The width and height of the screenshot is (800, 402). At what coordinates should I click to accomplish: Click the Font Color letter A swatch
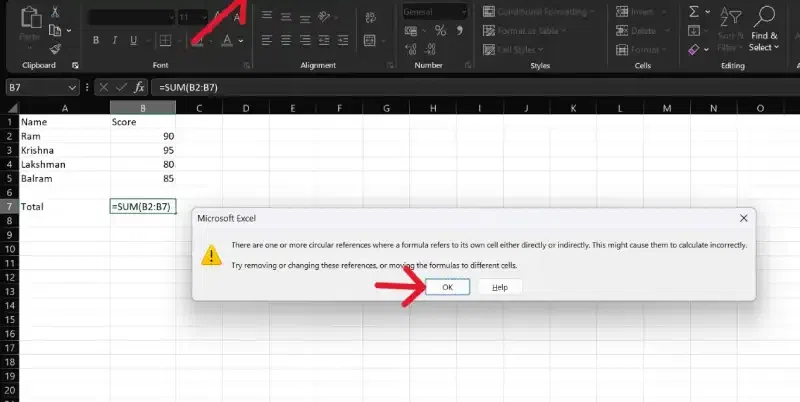coord(227,40)
